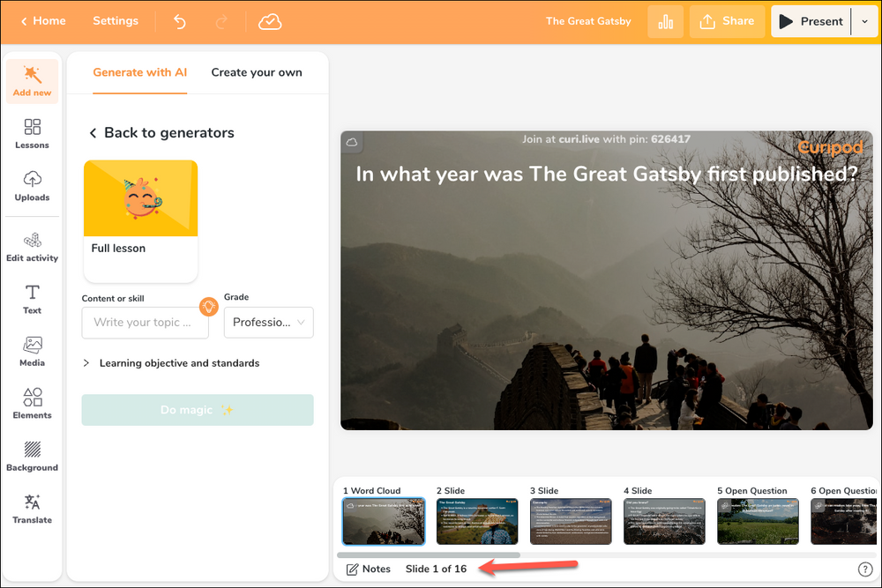Click the Do magic button
The width and height of the screenshot is (882, 588).
click(x=197, y=410)
